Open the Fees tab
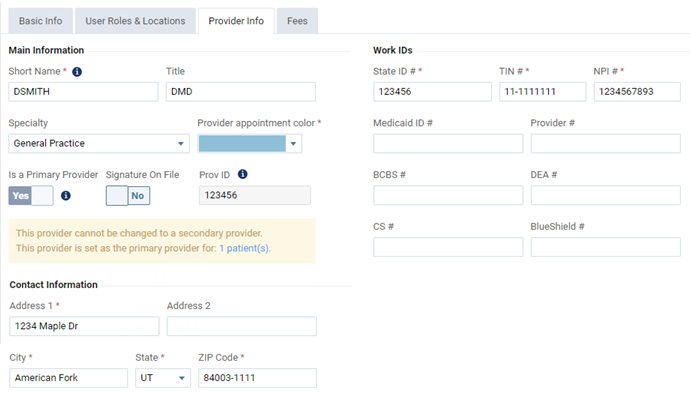The height and width of the screenshot is (397, 690). (x=297, y=21)
